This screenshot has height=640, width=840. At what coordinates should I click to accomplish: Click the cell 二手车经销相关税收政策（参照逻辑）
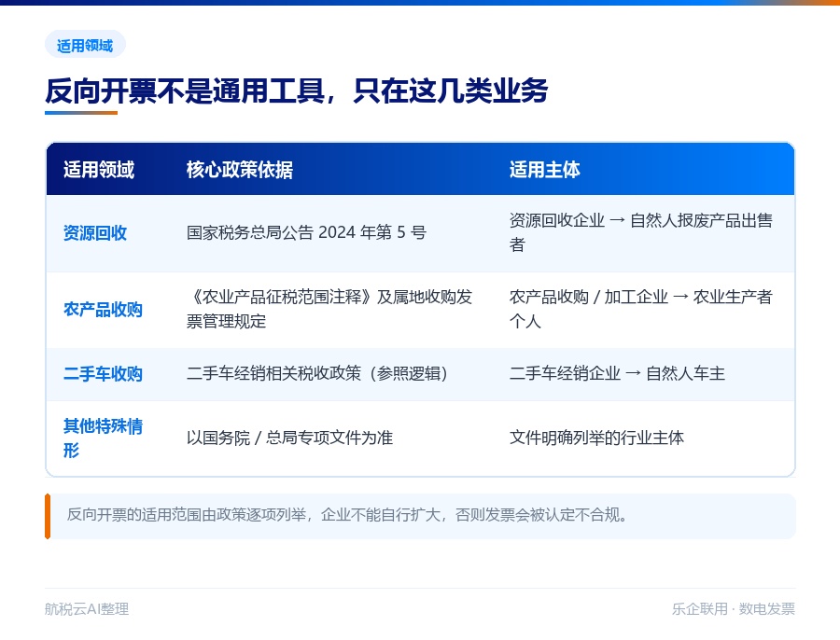click(x=317, y=373)
